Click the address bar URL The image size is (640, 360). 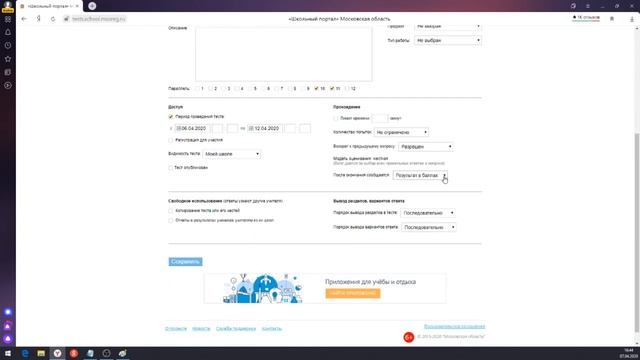point(98,19)
